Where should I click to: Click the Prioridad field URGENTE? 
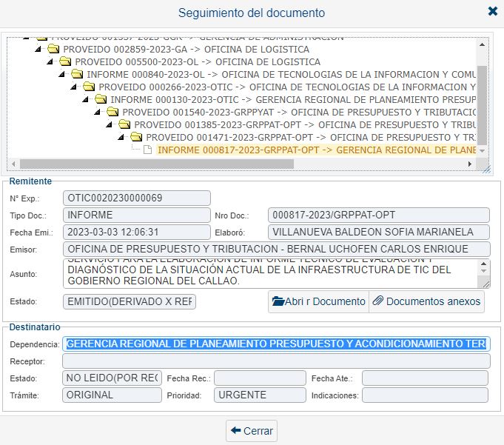point(260,395)
